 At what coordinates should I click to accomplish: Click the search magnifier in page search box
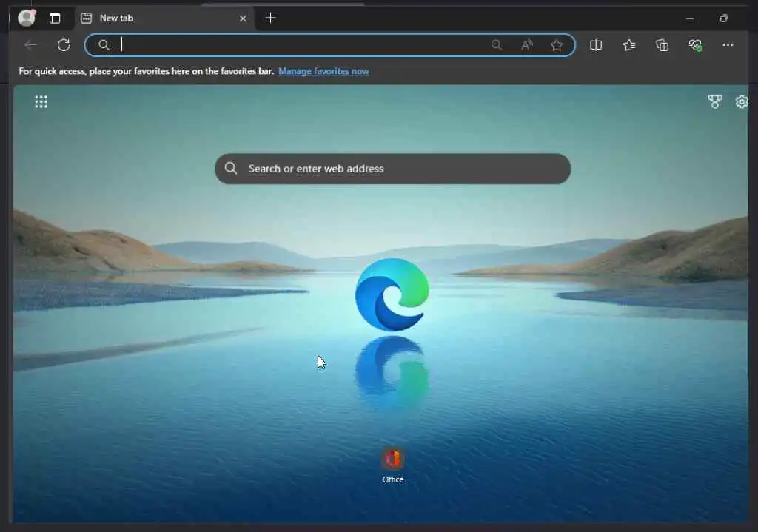coord(231,168)
